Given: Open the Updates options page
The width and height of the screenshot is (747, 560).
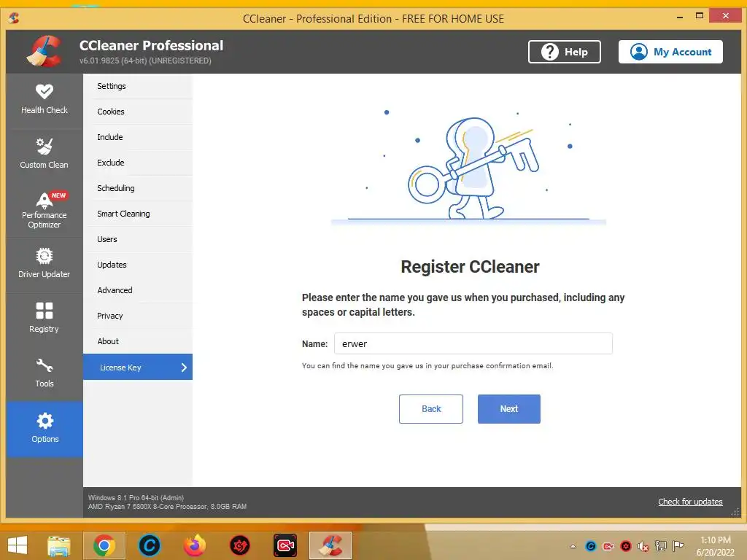Looking at the screenshot, I should coord(138,265).
